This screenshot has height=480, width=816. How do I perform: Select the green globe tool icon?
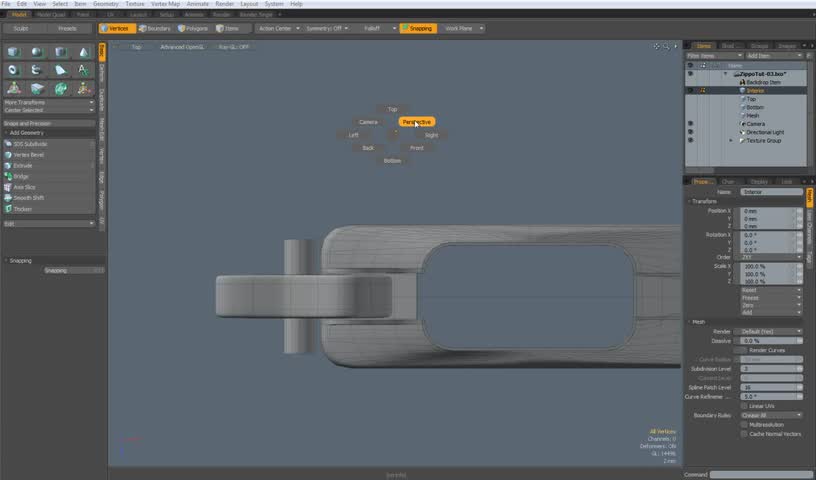(x=60, y=88)
